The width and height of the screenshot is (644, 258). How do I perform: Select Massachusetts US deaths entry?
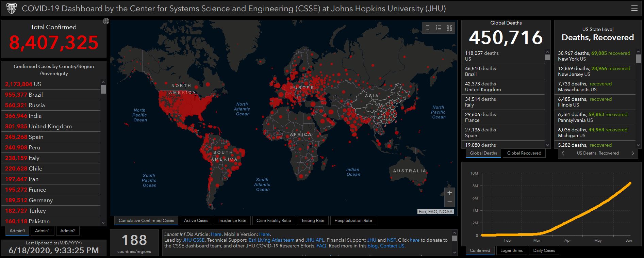pyautogui.click(x=595, y=87)
